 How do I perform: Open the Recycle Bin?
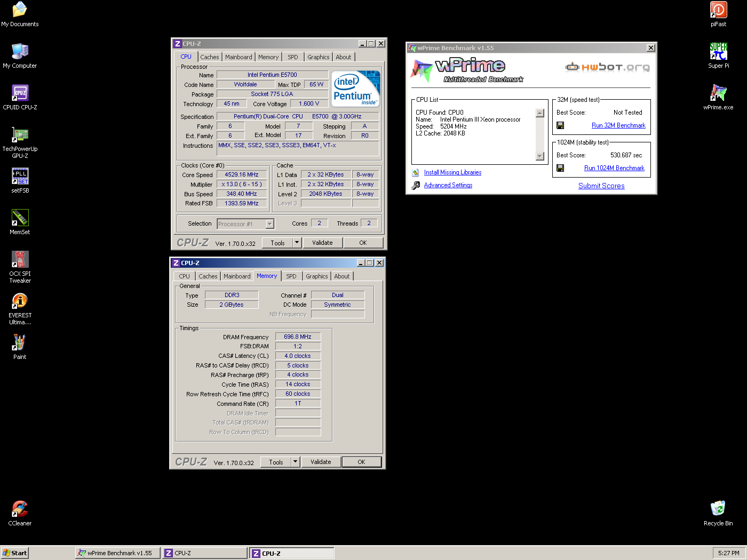tap(718, 513)
